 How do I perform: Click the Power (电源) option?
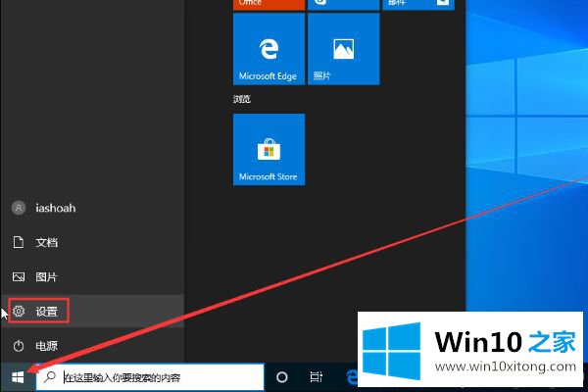92,346
